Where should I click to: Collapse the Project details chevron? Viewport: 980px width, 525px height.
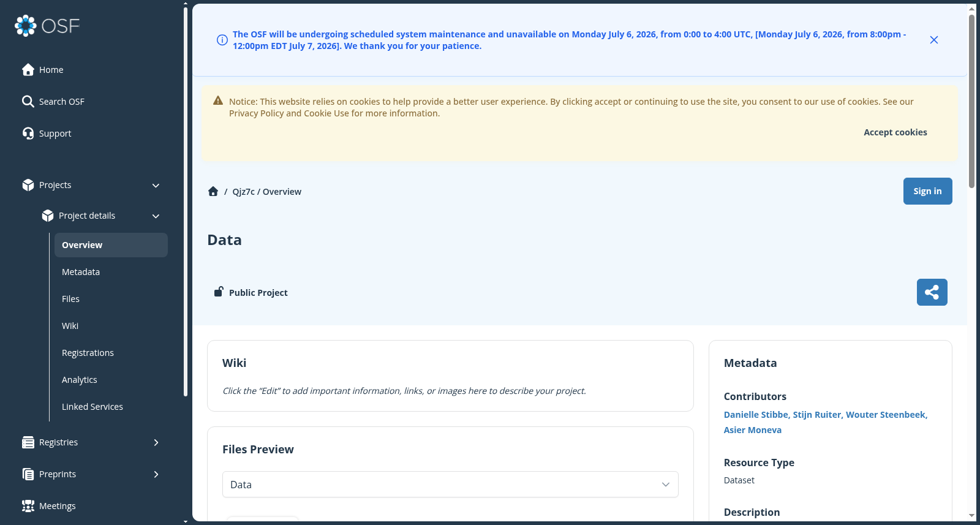tap(156, 216)
